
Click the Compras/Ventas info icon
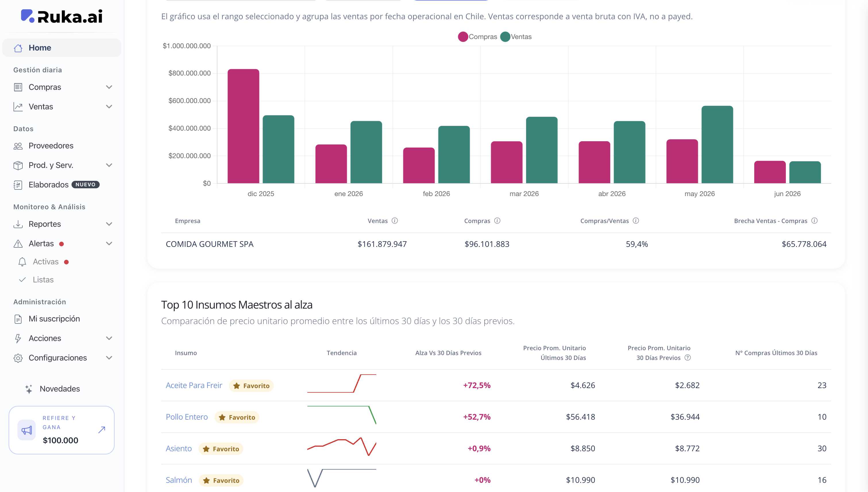(x=636, y=221)
